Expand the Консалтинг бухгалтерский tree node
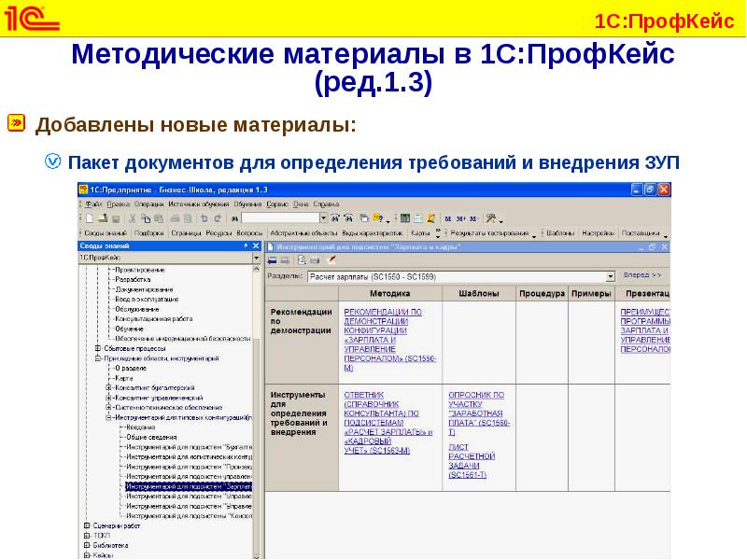The width and height of the screenshot is (747, 560). (108, 386)
